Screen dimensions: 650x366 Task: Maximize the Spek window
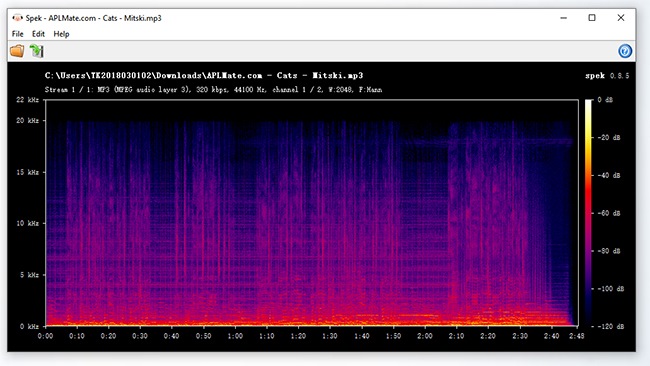click(592, 18)
